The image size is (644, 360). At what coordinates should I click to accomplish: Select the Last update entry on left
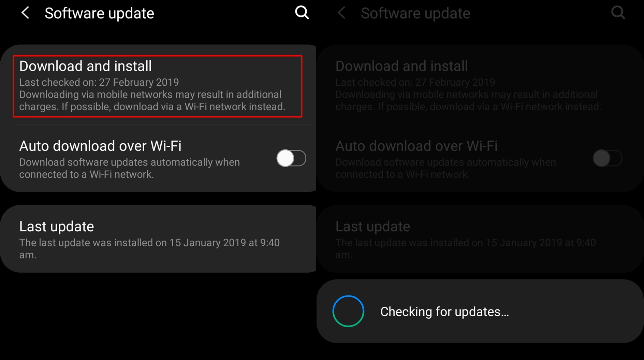coord(158,239)
